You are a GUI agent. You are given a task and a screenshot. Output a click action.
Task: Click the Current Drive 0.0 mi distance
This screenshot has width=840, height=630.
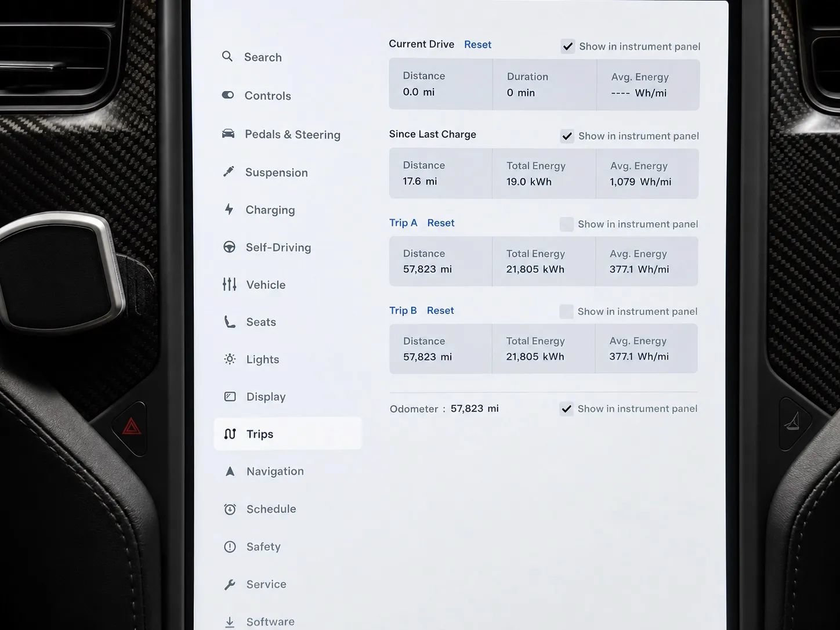[419, 92]
